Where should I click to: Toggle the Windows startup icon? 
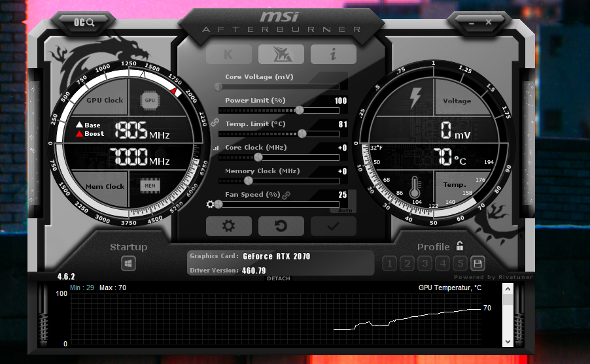coord(128,263)
